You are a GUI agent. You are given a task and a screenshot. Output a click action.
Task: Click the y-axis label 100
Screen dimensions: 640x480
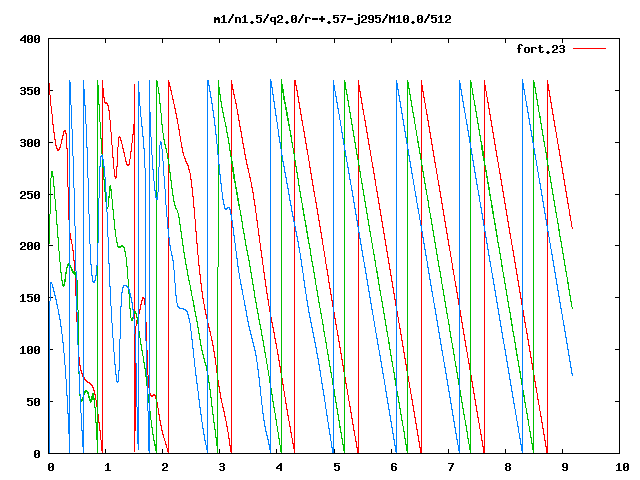click(x=30, y=350)
